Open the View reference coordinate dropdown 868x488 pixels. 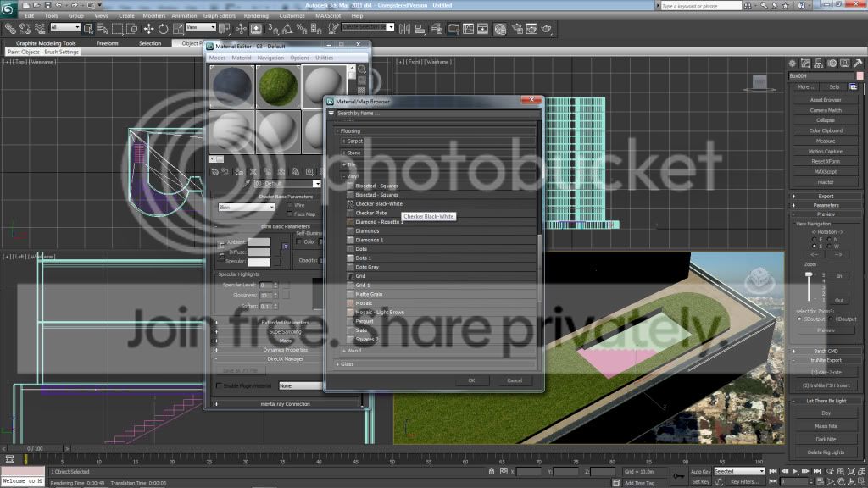(201, 27)
